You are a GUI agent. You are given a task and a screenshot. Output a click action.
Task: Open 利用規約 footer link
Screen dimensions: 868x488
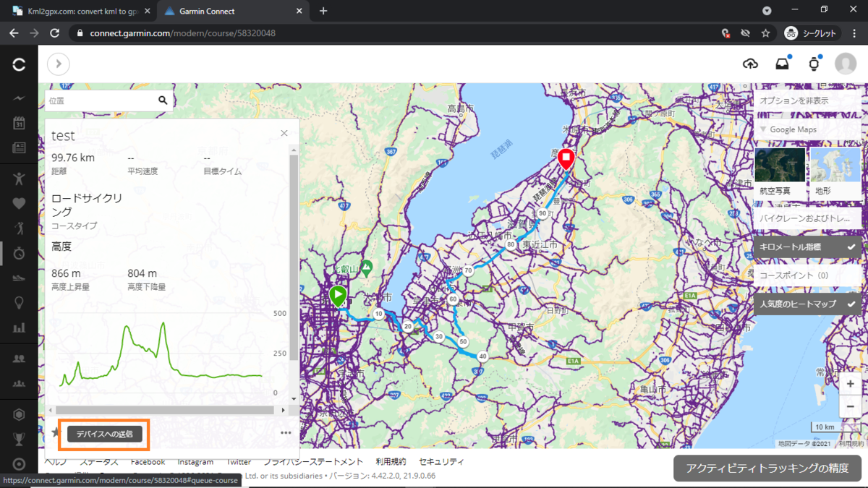[x=391, y=461]
